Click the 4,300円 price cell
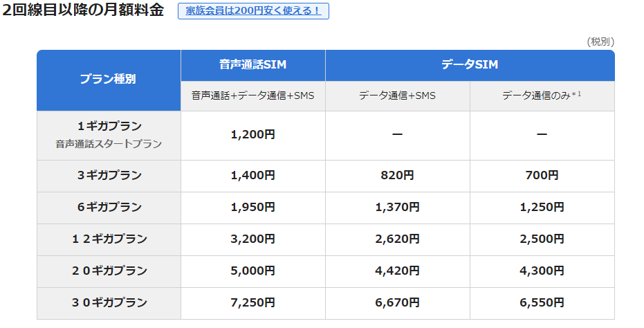Viewport: 644px width, 328px height. tap(542, 271)
